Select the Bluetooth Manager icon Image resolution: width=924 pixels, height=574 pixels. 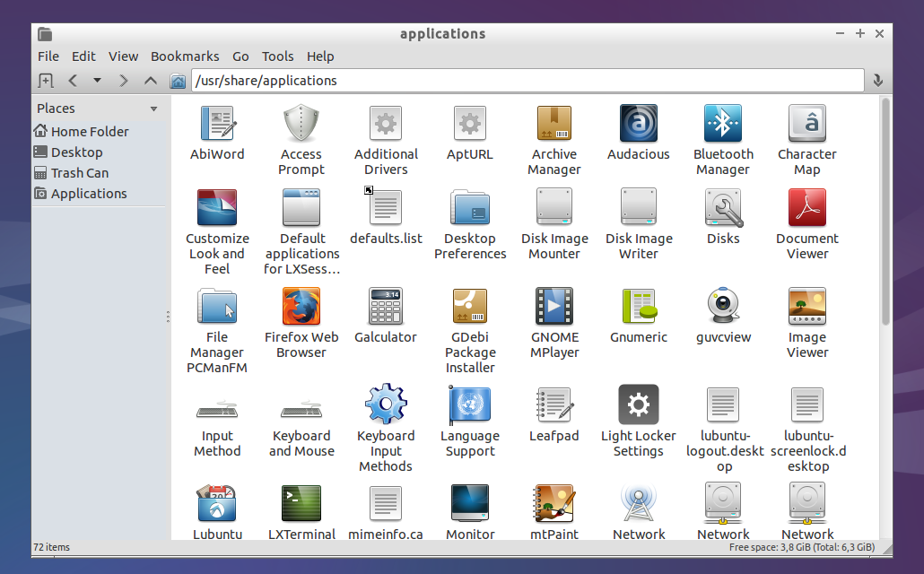tap(723, 123)
